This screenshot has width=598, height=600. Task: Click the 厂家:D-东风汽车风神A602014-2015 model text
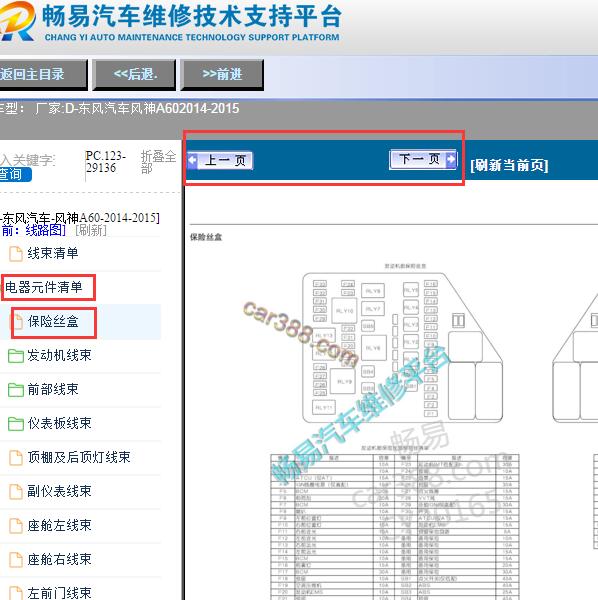pyautogui.click(x=137, y=109)
